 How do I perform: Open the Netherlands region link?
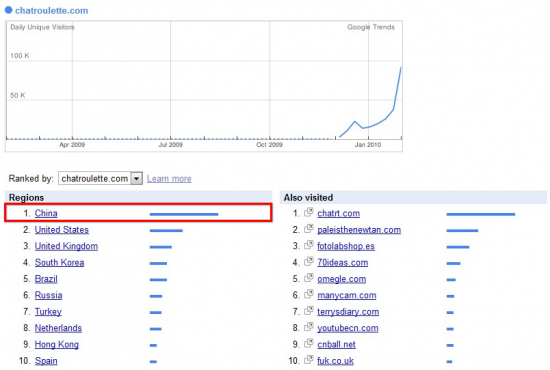point(58,328)
